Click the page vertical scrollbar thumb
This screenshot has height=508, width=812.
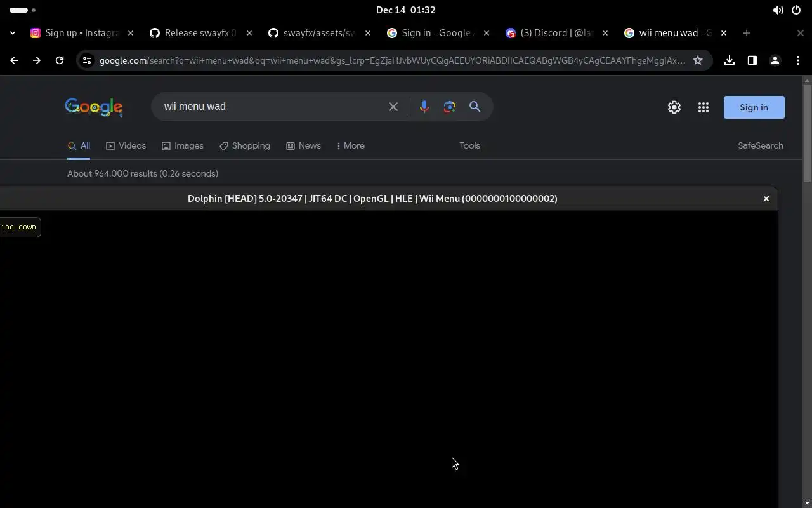point(807,133)
